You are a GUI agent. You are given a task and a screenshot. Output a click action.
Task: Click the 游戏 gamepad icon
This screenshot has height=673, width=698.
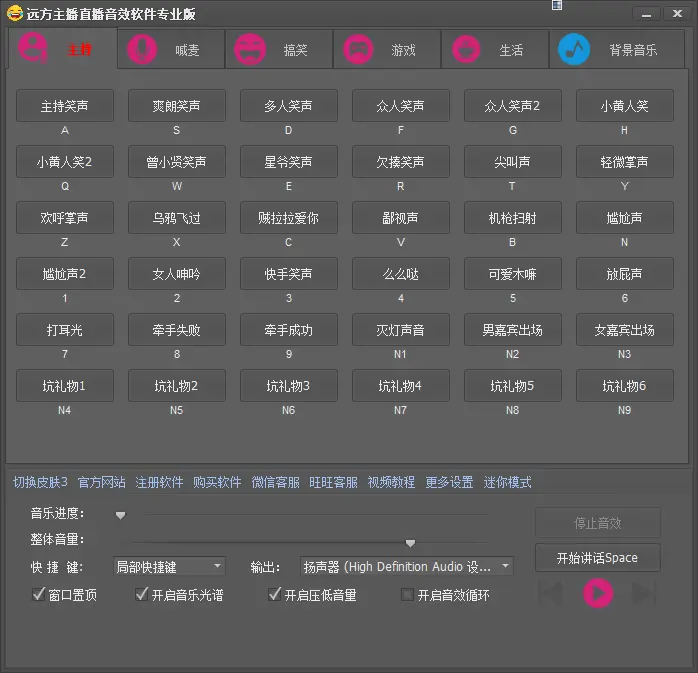coord(358,49)
